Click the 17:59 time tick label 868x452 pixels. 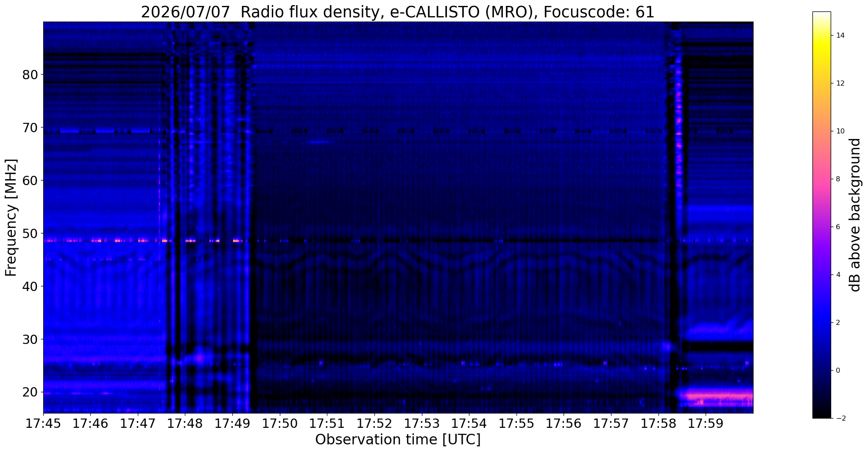[x=706, y=424]
